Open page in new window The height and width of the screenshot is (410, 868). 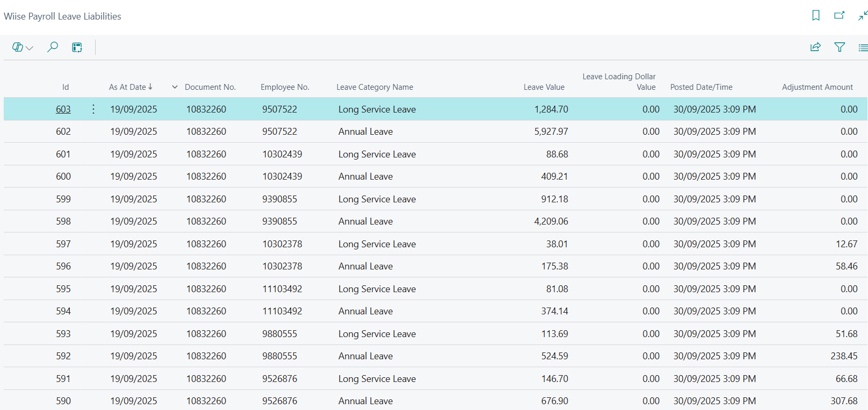click(839, 16)
